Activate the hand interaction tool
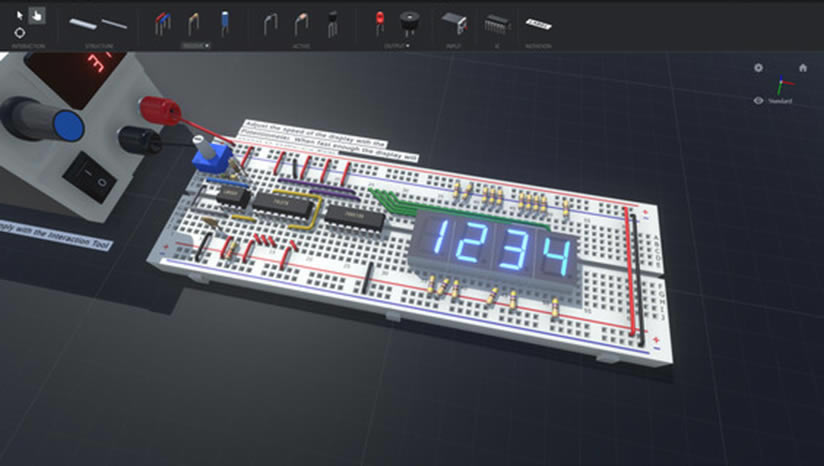Image resolution: width=824 pixels, height=466 pixels. click(x=37, y=15)
